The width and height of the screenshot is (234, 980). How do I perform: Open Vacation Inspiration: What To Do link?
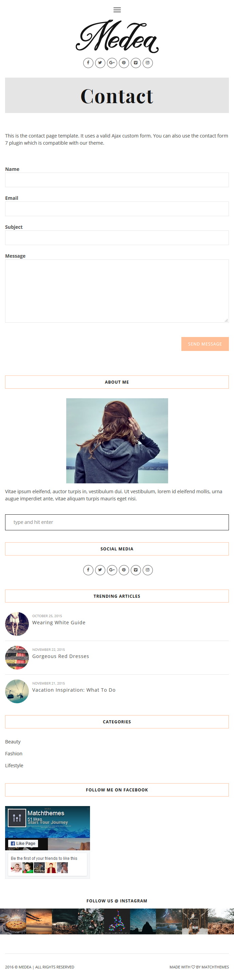[74, 690]
